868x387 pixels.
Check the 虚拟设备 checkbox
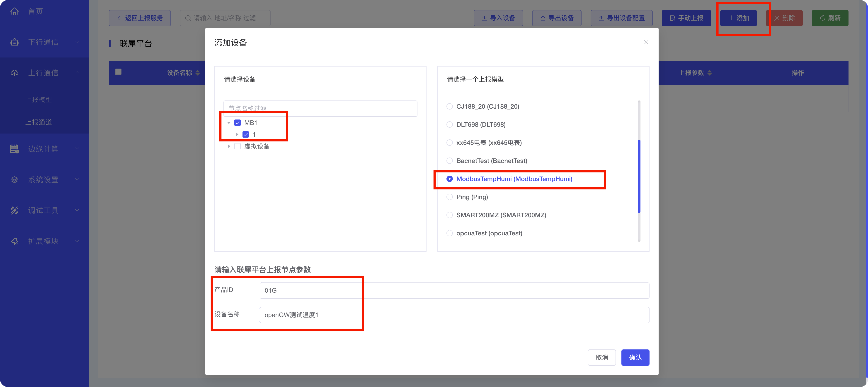coord(238,146)
